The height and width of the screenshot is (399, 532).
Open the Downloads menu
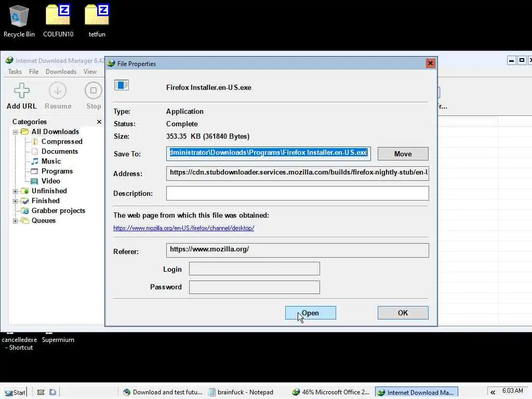(61, 72)
